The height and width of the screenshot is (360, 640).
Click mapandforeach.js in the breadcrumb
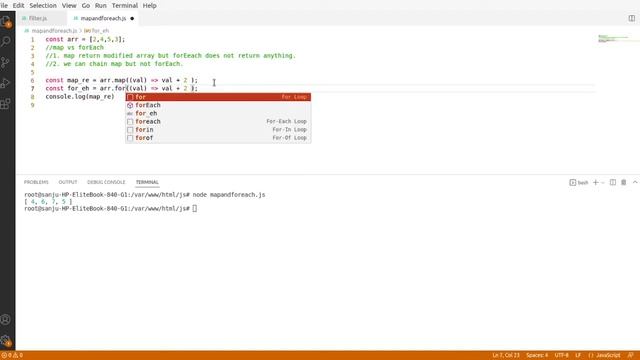click(54, 31)
